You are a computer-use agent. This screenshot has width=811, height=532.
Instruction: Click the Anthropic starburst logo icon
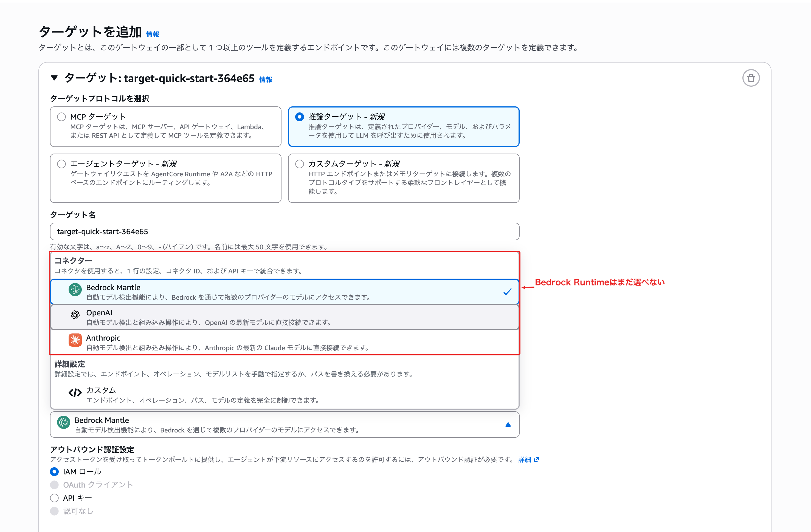coord(75,340)
